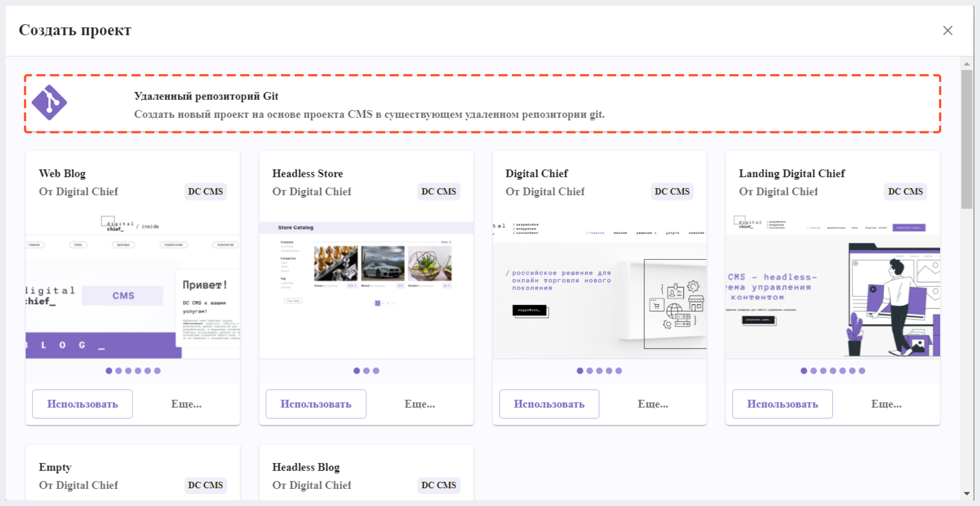
Task: Click Digital Chief preview image
Action: pyautogui.click(x=599, y=285)
